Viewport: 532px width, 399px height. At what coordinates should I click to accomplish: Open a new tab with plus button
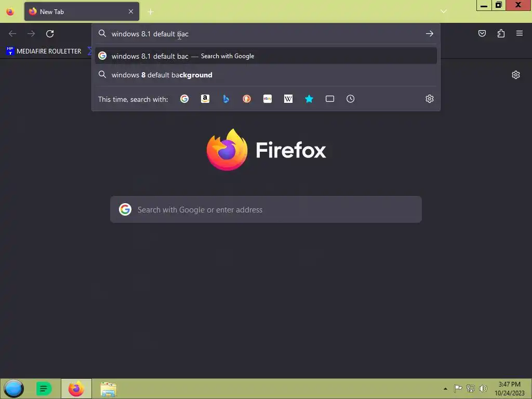(151, 12)
